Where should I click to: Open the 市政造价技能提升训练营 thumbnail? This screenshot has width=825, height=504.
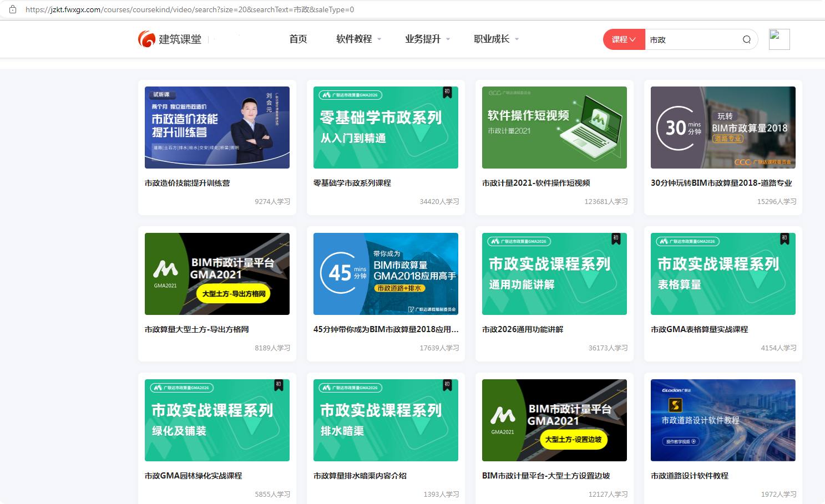click(217, 128)
